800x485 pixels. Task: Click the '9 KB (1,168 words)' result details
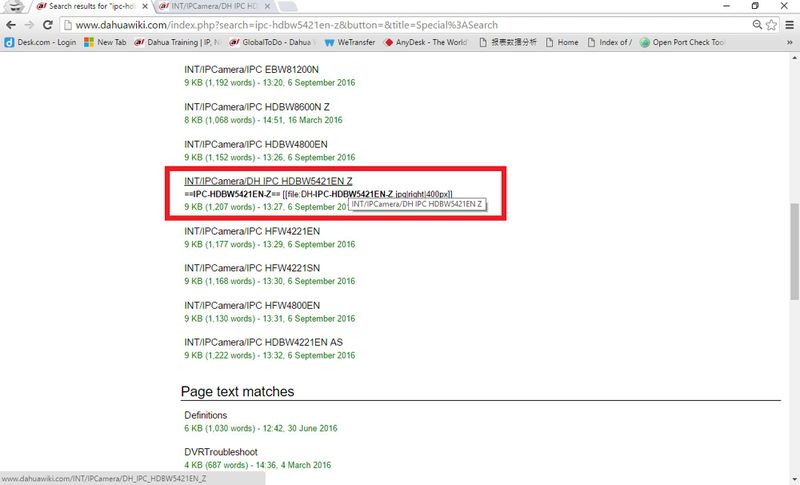269,281
